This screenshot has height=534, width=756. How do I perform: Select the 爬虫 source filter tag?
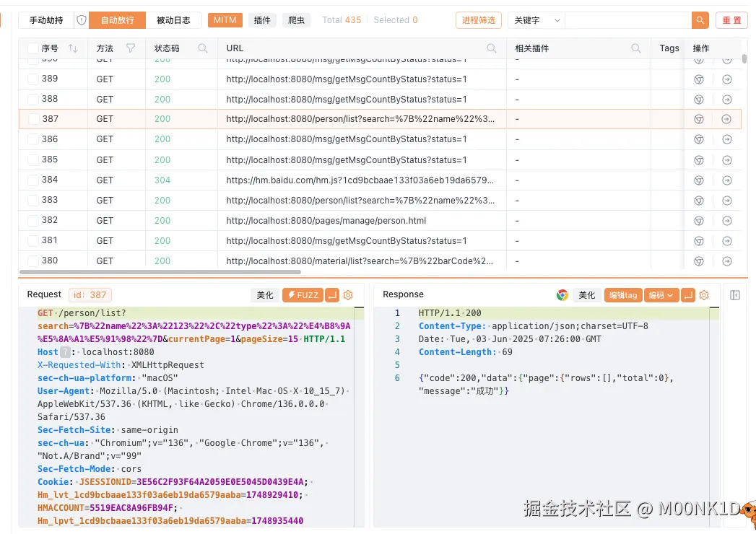(x=296, y=20)
